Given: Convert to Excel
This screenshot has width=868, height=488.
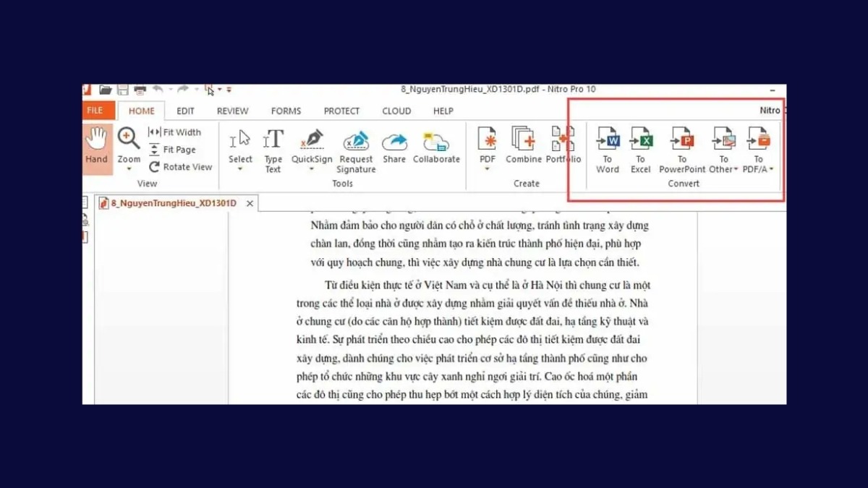Looking at the screenshot, I should [x=641, y=150].
